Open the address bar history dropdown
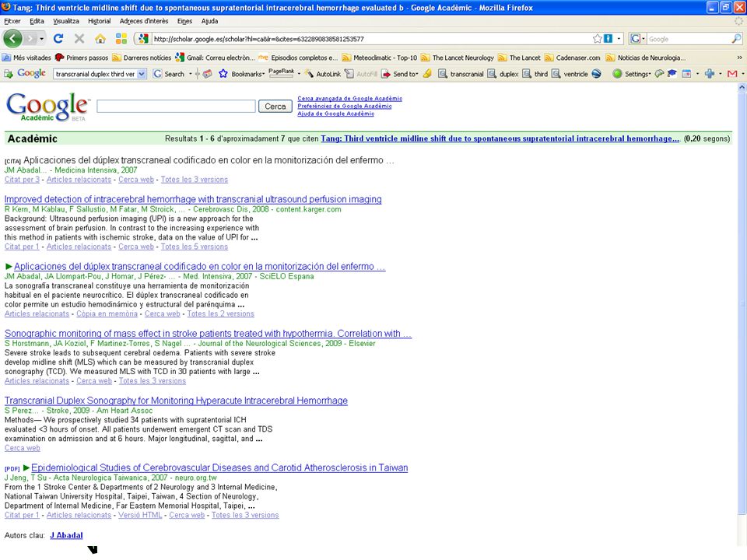This screenshot has width=747, height=560. (619, 39)
